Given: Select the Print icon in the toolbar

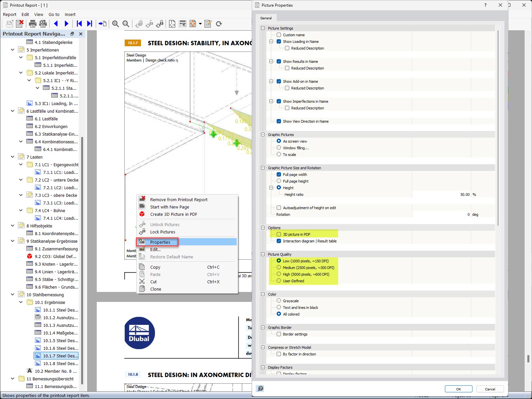Looking at the screenshot, I should 33,24.
